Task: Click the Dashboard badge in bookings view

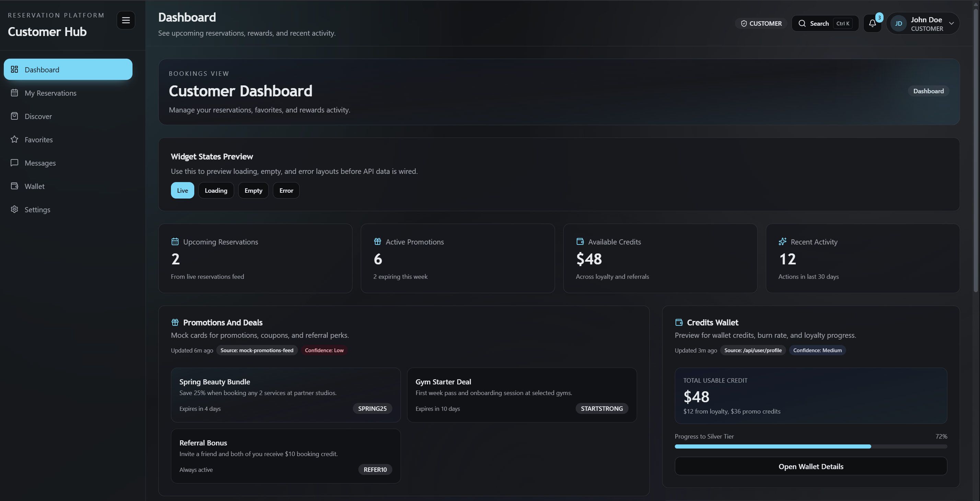Action: coord(928,91)
